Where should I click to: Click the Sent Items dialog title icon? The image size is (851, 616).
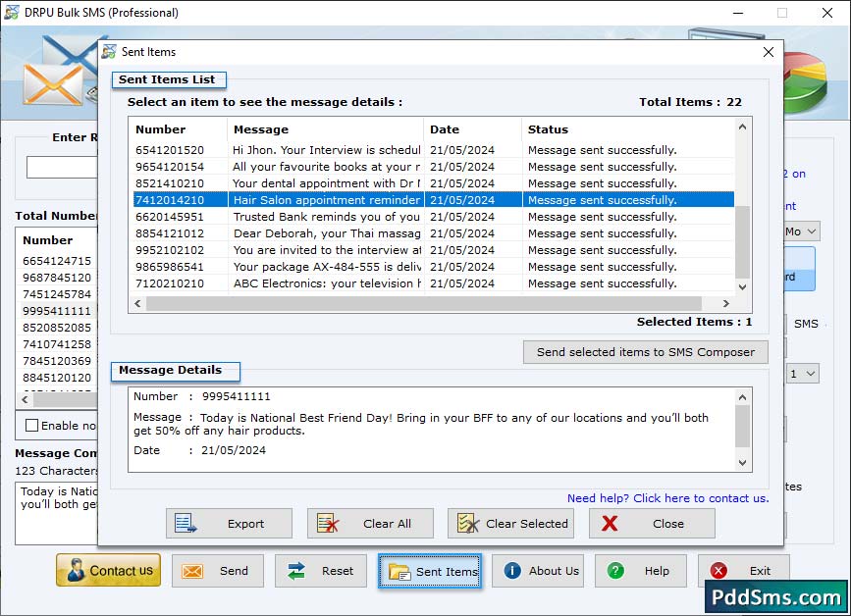point(109,52)
